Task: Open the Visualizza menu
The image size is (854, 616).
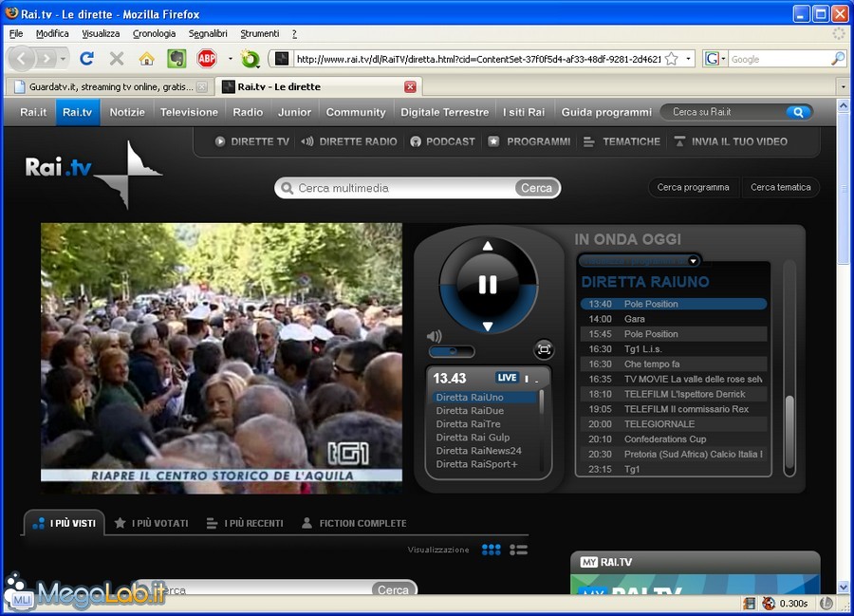Action: click(x=101, y=34)
